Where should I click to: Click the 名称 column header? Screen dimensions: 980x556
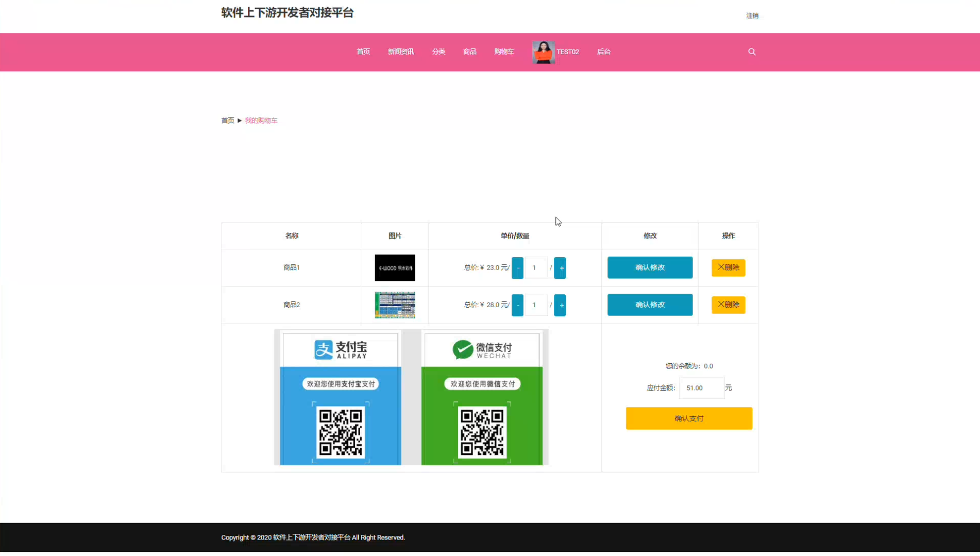(292, 235)
